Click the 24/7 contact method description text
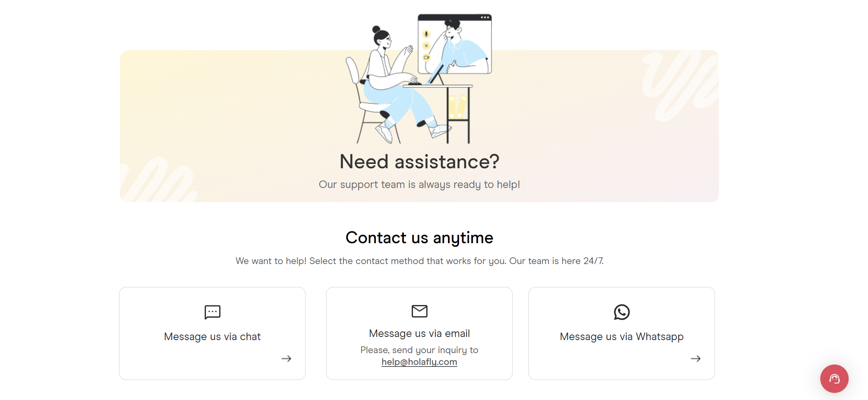This screenshot has height=400, width=868. point(419,261)
